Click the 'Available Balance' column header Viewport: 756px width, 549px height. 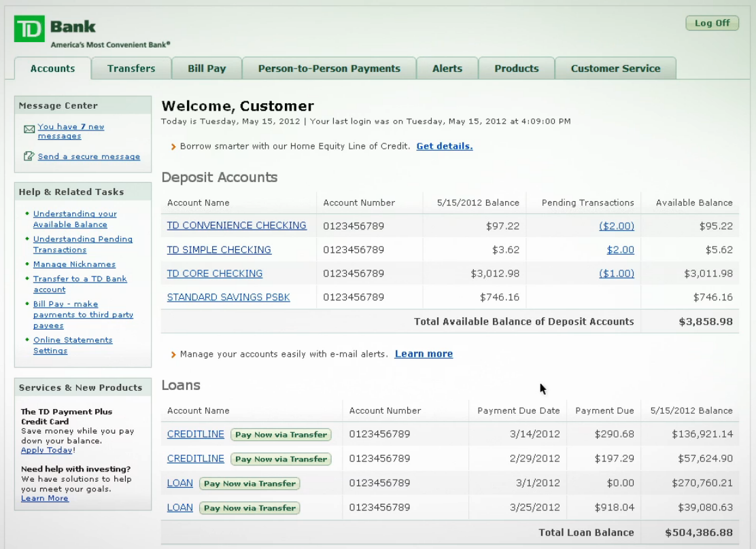pyautogui.click(x=694, y=202)
